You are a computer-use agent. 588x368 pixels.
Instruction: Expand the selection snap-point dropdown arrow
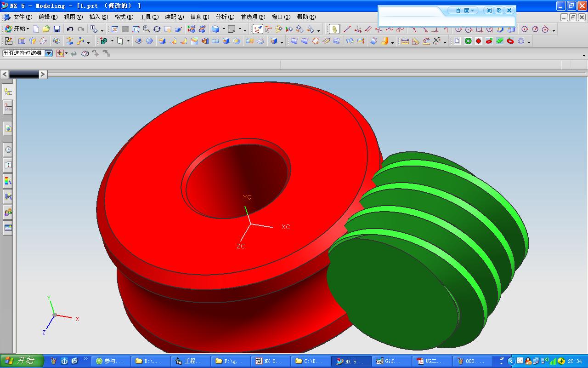(66, 53)
